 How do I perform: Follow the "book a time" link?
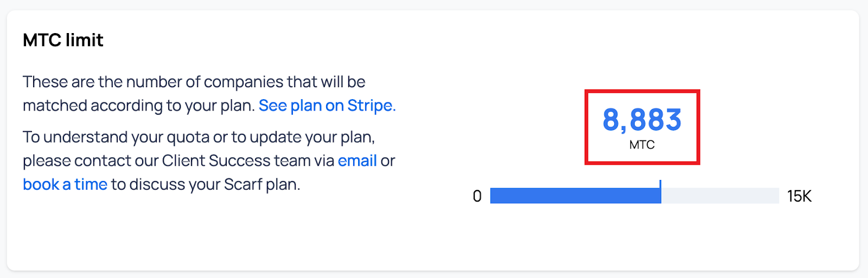tap(65, 184)
